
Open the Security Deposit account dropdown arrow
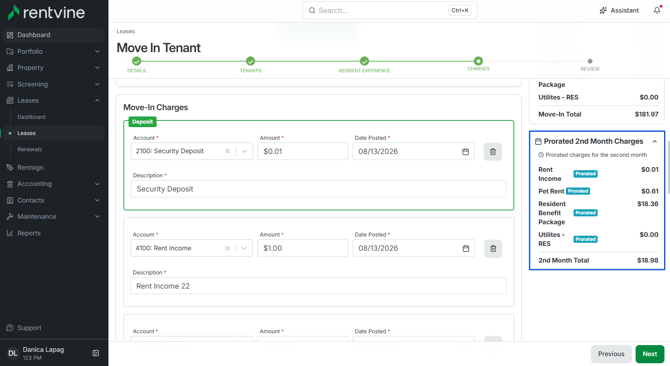(244, 151)
